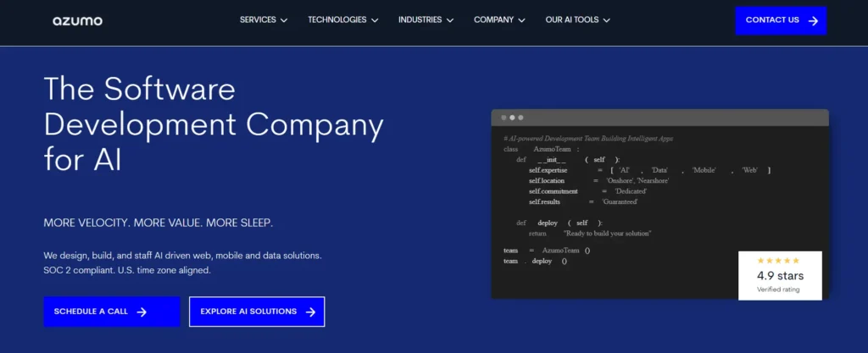Click the code window title bar dots

click(x=512, y=118)
